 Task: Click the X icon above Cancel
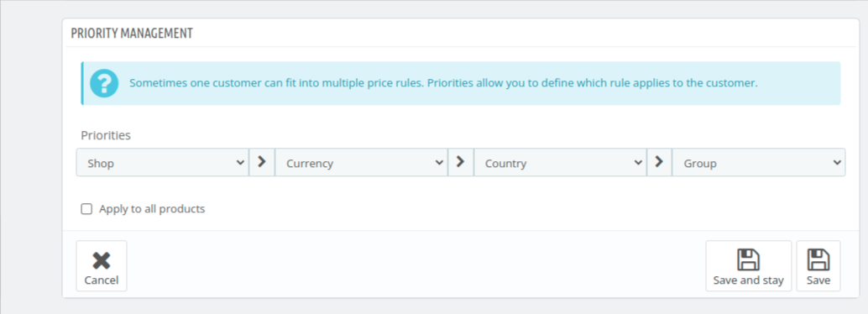102,260
